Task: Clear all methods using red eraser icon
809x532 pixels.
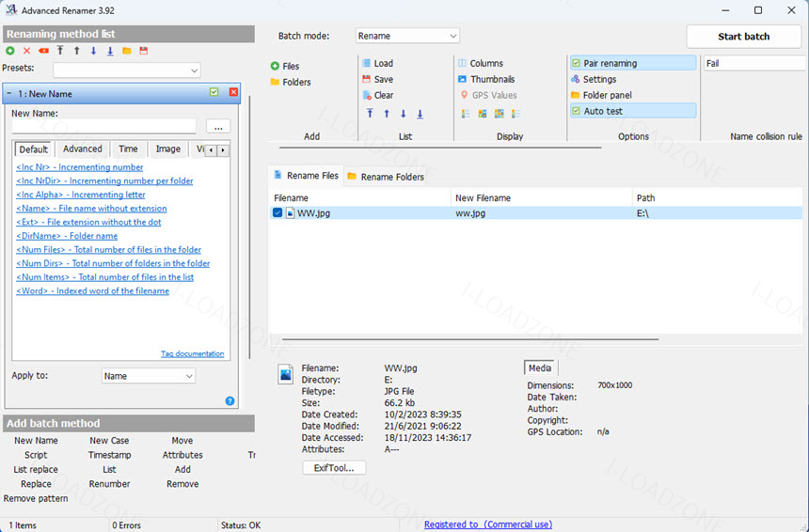Action: [x=44, y=51]
